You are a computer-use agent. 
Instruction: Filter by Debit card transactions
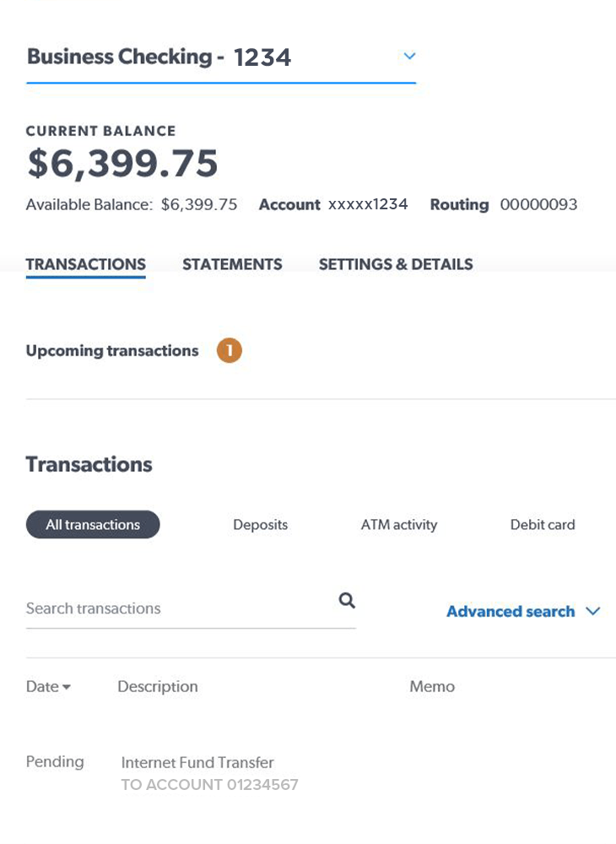543,525
